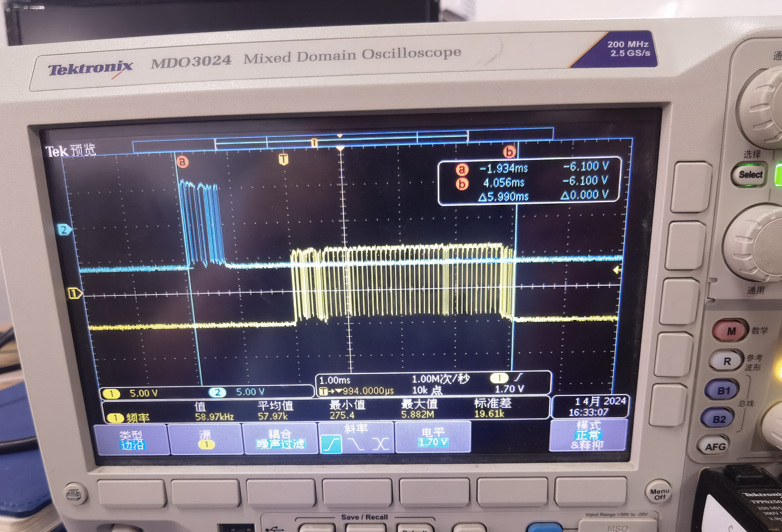The height and width of the screenshot is (532, 782).
Task: Choose the rising edge slope icon
Action: [x=331, y=444]
